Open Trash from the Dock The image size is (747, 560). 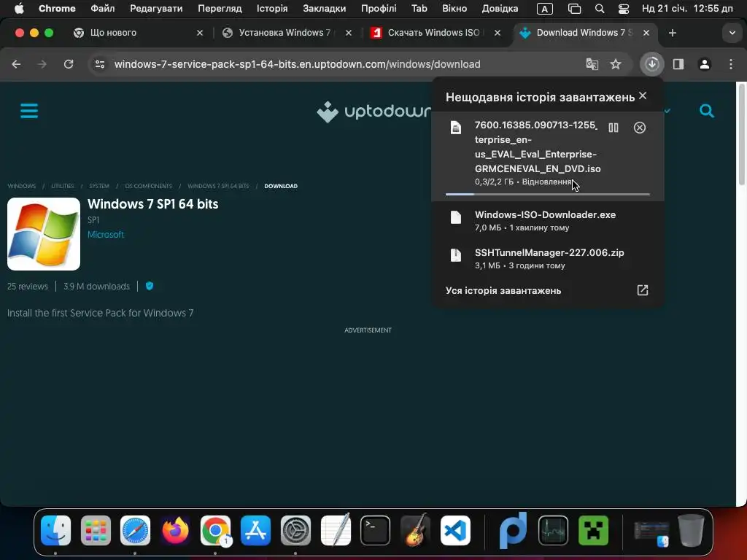[691, 530]
